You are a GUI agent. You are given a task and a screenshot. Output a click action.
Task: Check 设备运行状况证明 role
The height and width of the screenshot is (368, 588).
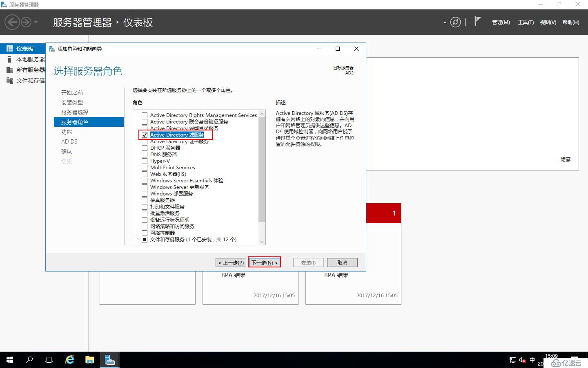coord(145,220)
